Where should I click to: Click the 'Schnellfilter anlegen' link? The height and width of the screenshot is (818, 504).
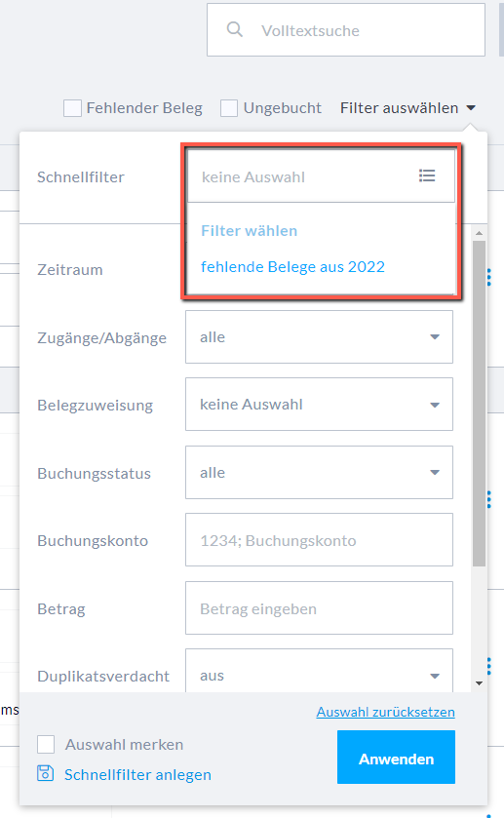[137, 775]
